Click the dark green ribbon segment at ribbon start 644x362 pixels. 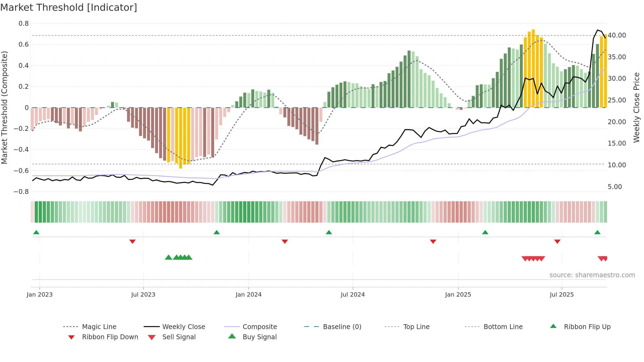point(36,212)
